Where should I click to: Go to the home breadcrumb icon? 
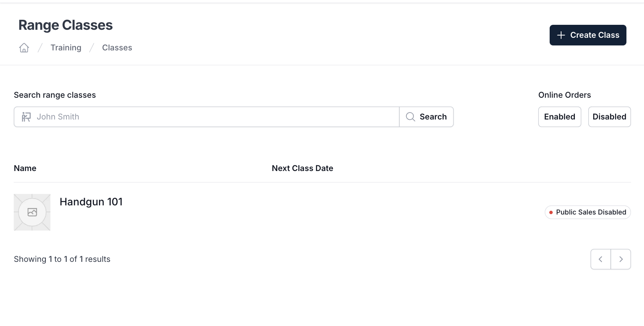tap(24, 48)
